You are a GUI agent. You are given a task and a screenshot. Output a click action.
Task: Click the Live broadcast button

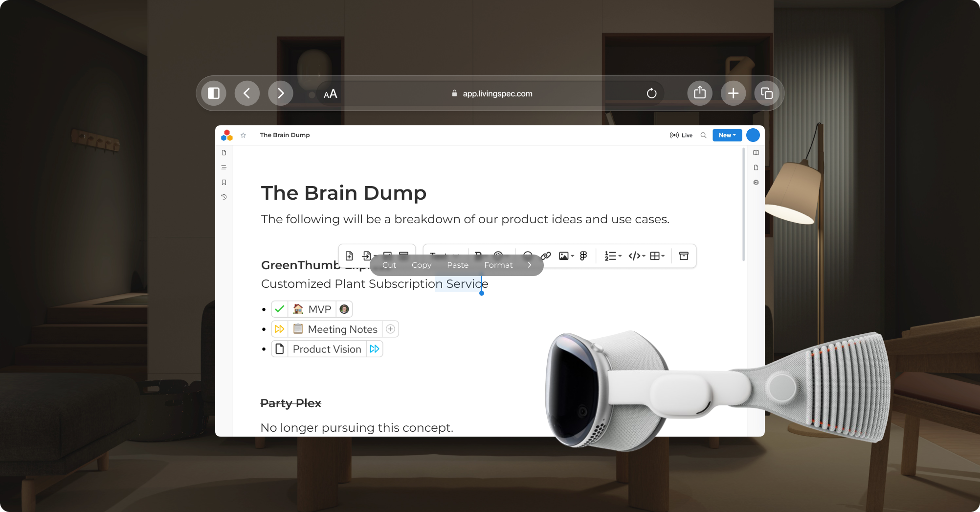(x=681, y=136)
